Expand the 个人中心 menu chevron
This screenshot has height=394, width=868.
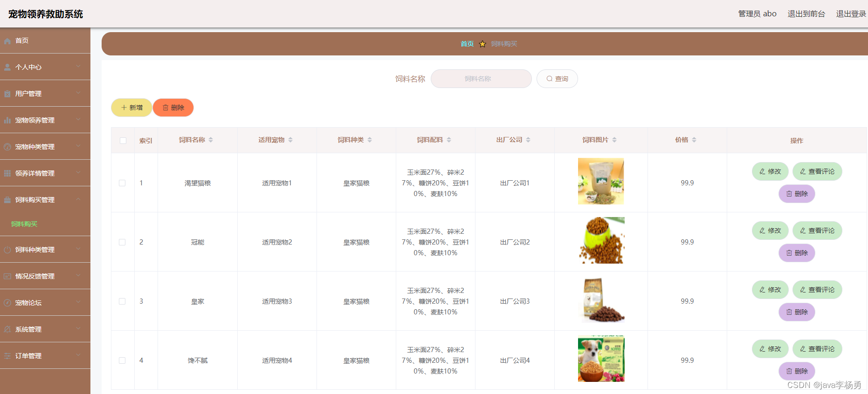coord(78,67)
